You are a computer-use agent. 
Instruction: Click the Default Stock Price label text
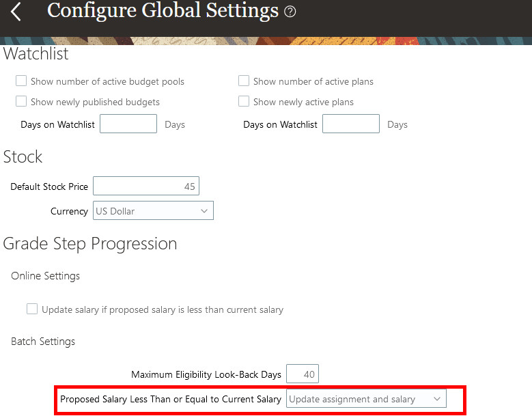tap(49, 186)
